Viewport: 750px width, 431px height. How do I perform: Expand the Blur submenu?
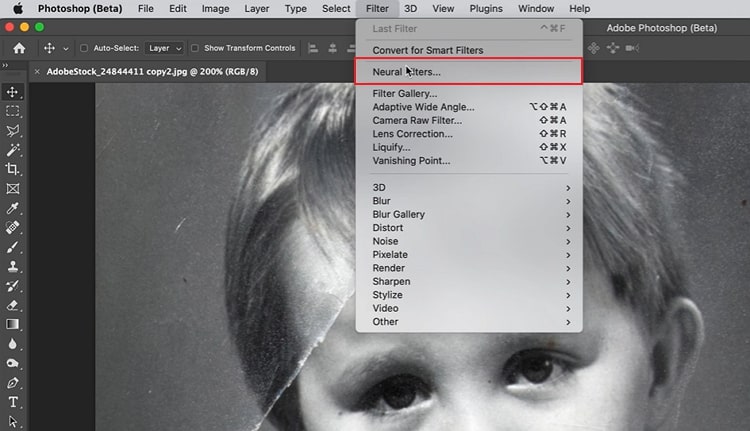coord(469,201)
